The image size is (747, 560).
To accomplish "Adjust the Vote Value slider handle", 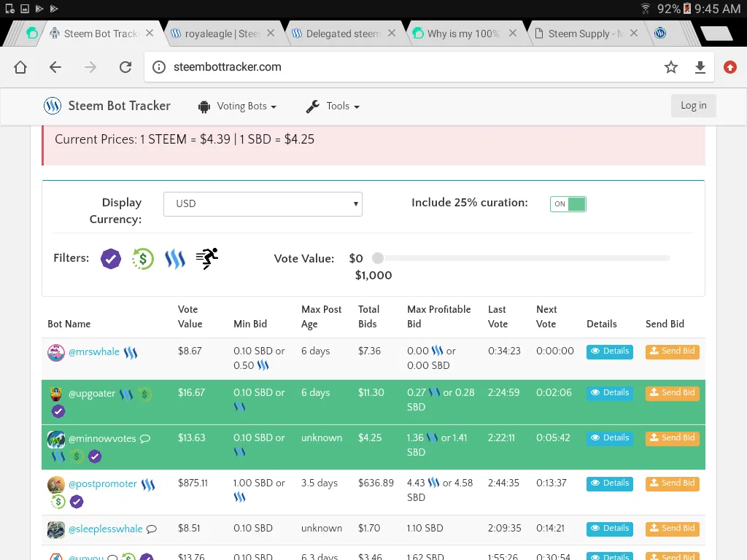I will point(378,258).
